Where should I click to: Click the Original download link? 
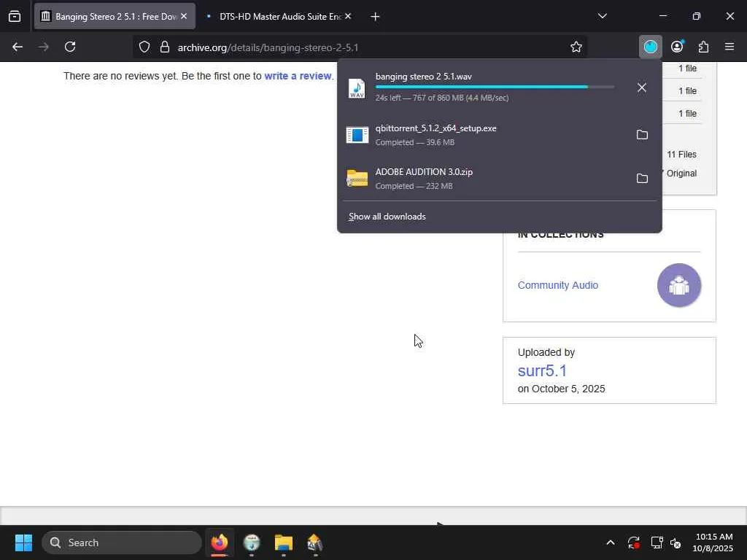[682, 174]
